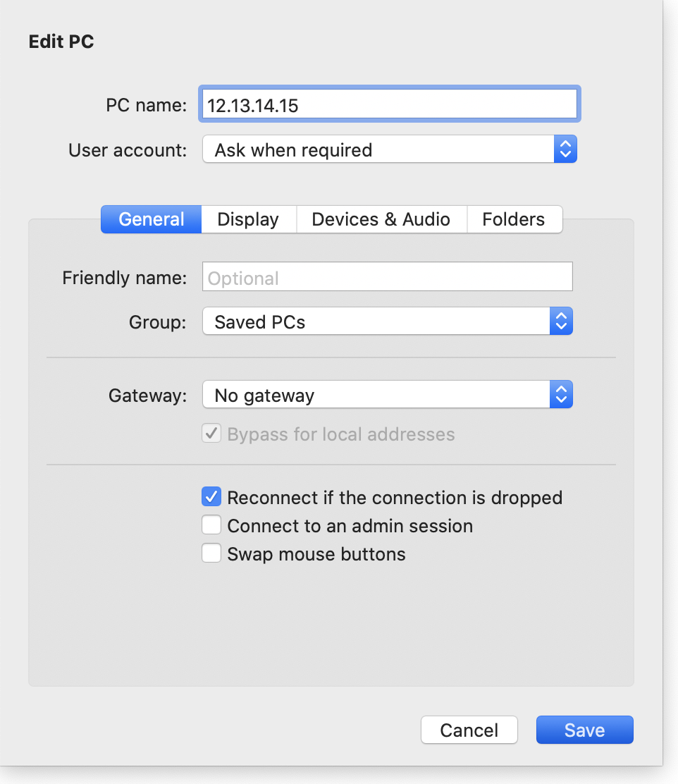
Task: Click the Bypass for local addresses checkbox
Action: tap(211, 433)
